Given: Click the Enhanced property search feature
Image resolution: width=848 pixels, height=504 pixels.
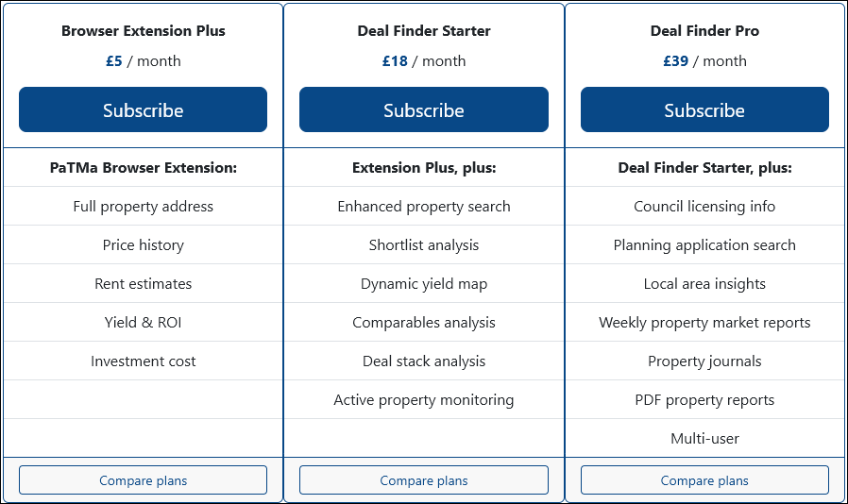Looking at the screenshot, I should (423, 207).
